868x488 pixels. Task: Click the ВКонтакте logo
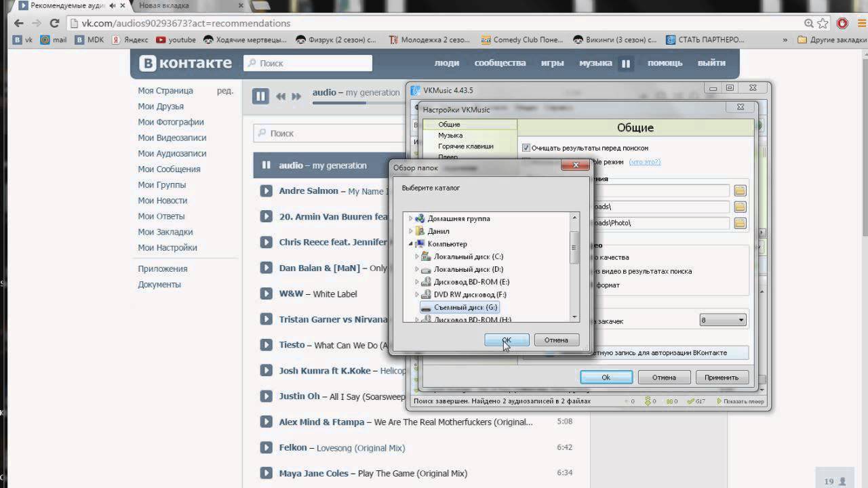[186, 63]
